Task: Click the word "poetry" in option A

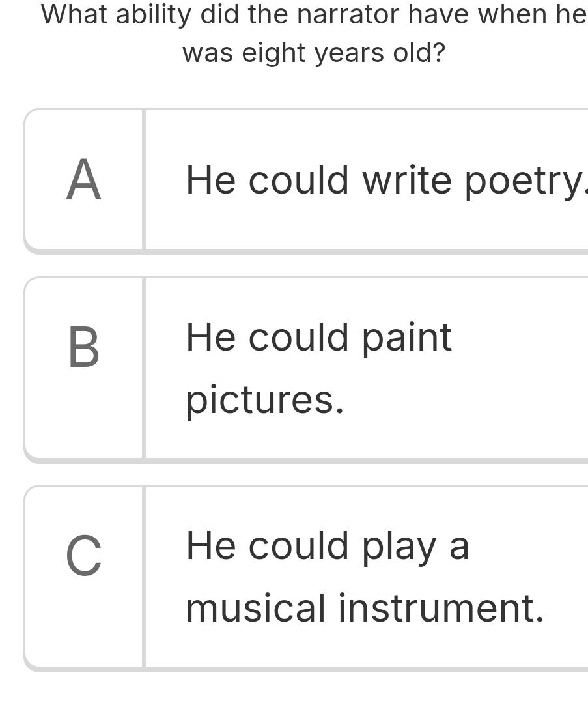Action: click(521, 180)
